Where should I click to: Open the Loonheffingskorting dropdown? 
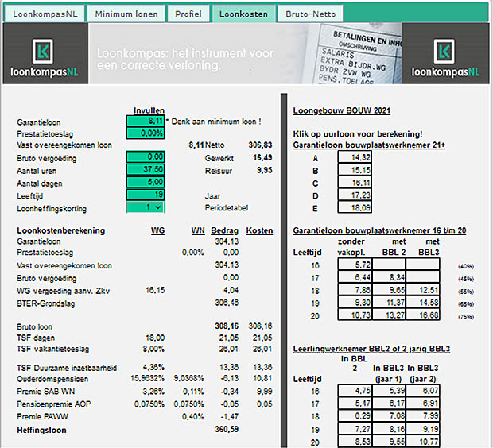pyautogui.click(x=146, y=207)
